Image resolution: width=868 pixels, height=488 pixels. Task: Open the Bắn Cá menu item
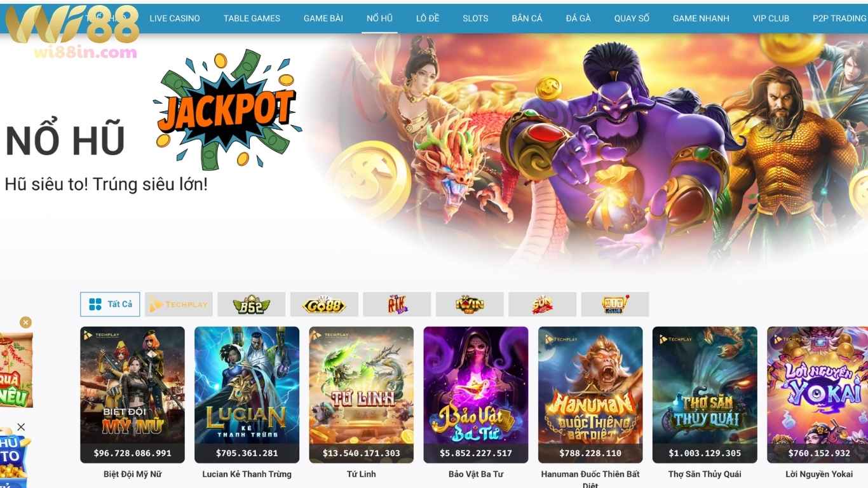tap(527, 18)
